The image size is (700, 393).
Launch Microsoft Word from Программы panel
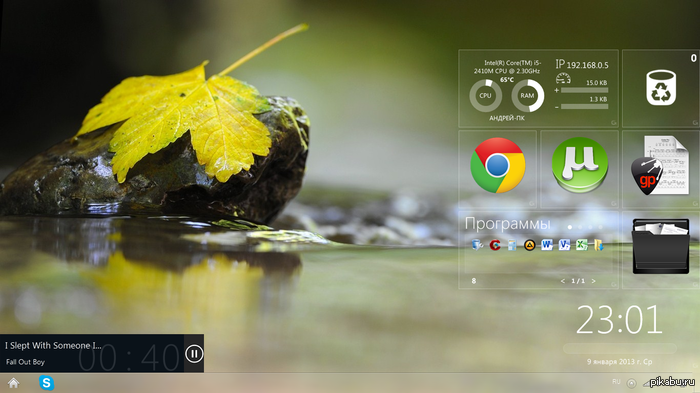point(546,245)
